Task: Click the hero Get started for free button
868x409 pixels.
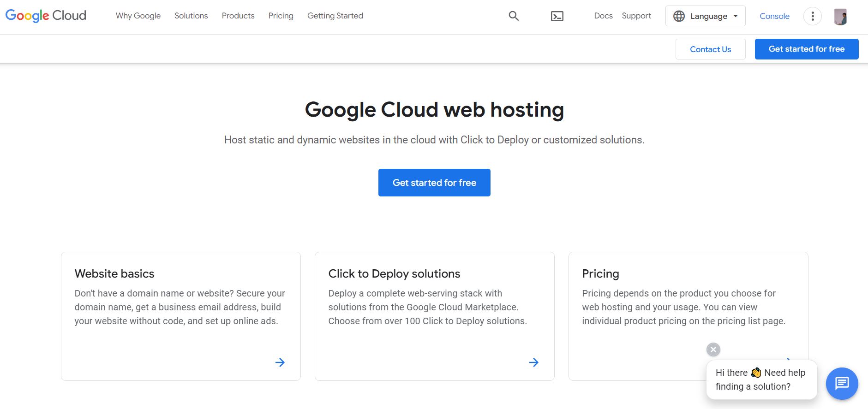Action: (434, 183)
